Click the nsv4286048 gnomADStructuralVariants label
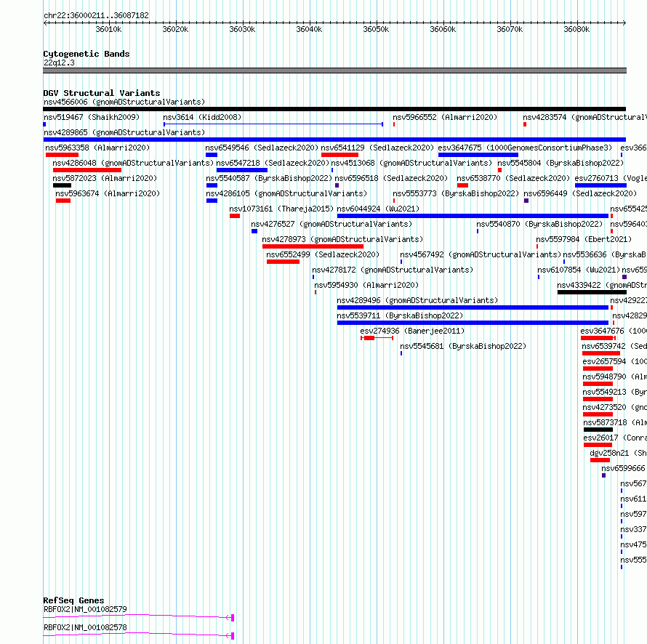Viewport: 647px width, 644px height. 133,163
